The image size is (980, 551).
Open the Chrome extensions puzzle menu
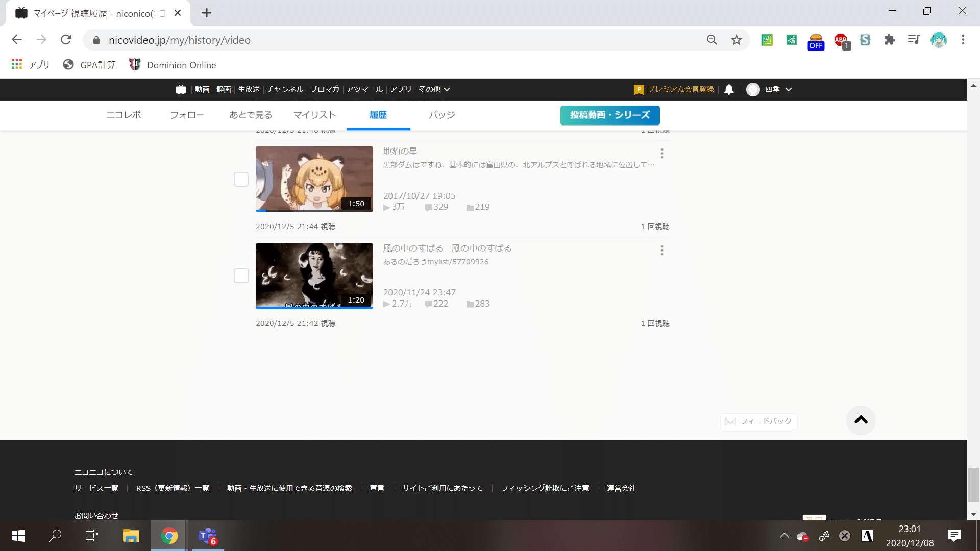pos(889,39)
